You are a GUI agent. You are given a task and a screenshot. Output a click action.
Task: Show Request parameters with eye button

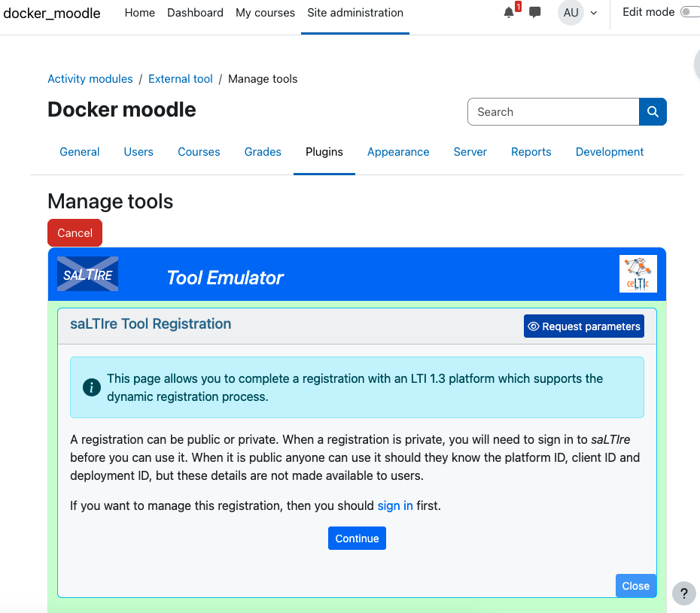584,326
